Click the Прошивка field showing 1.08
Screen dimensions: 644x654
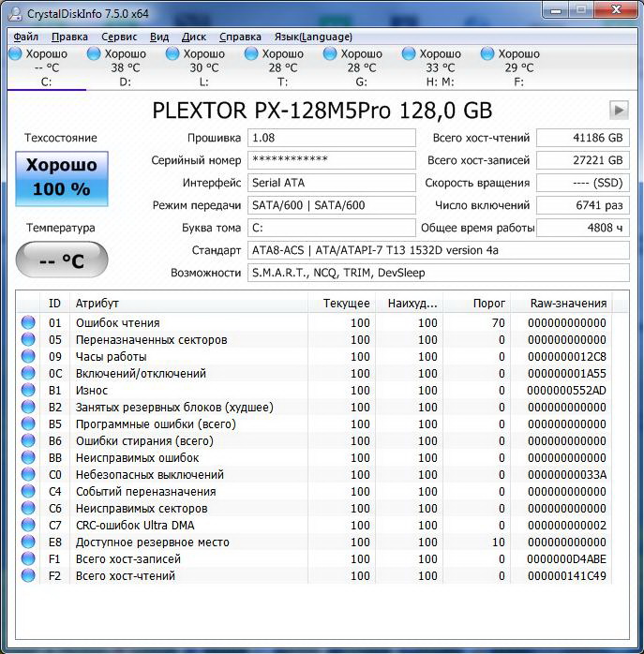pyautogui.click(x=332, y=138)
